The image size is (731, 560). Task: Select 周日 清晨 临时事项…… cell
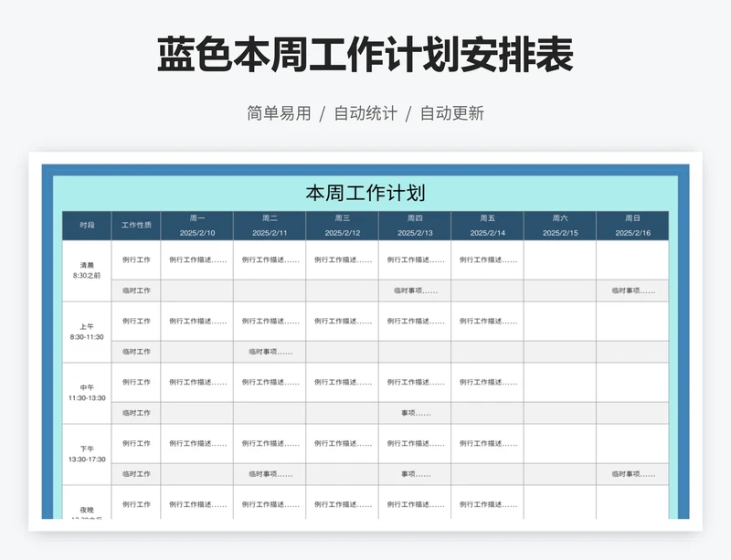pyautogui.click(x=632, y=291)
